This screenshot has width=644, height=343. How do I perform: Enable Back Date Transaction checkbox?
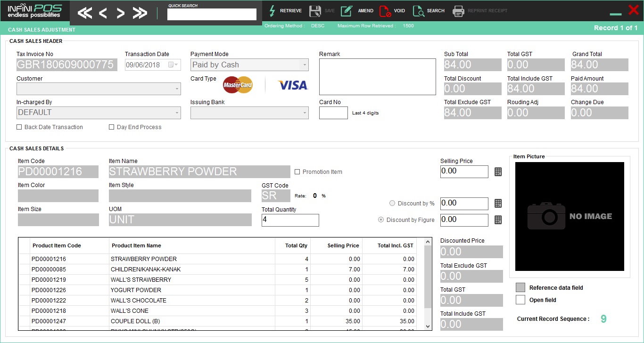[x=19, y=127]
